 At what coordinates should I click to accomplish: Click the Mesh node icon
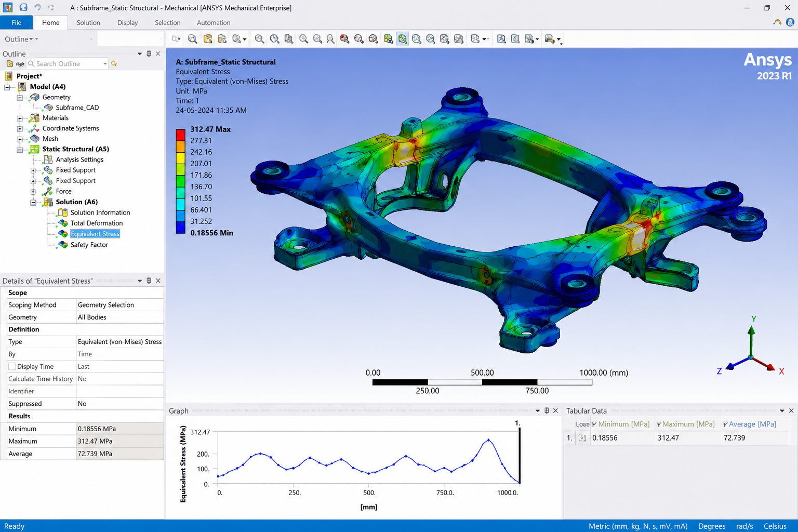point(35,139)
